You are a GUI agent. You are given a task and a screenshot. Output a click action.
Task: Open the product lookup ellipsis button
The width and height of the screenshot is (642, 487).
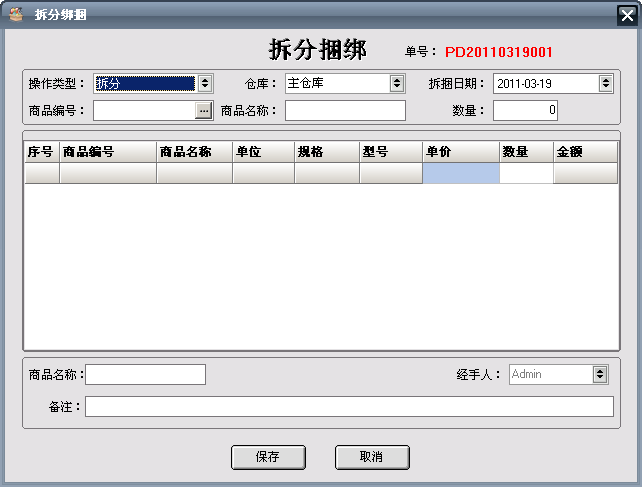click(203, 111)
